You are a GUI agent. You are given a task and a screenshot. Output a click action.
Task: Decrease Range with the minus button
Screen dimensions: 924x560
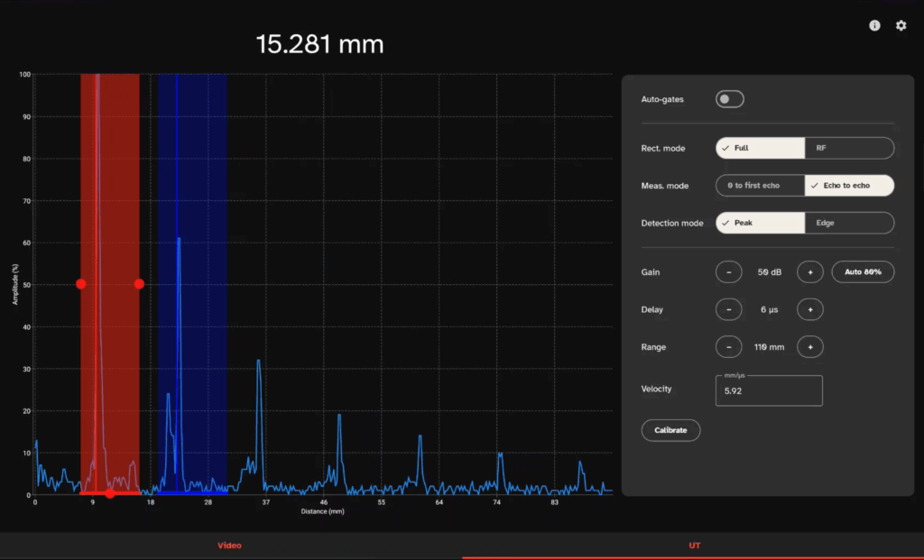coord(728,347)
